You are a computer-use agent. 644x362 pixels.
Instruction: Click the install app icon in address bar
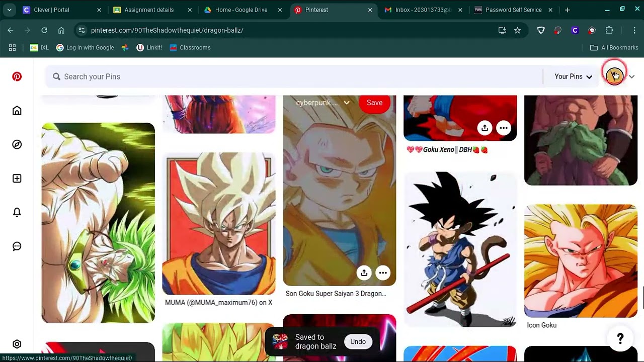click(x=502, y=30)
